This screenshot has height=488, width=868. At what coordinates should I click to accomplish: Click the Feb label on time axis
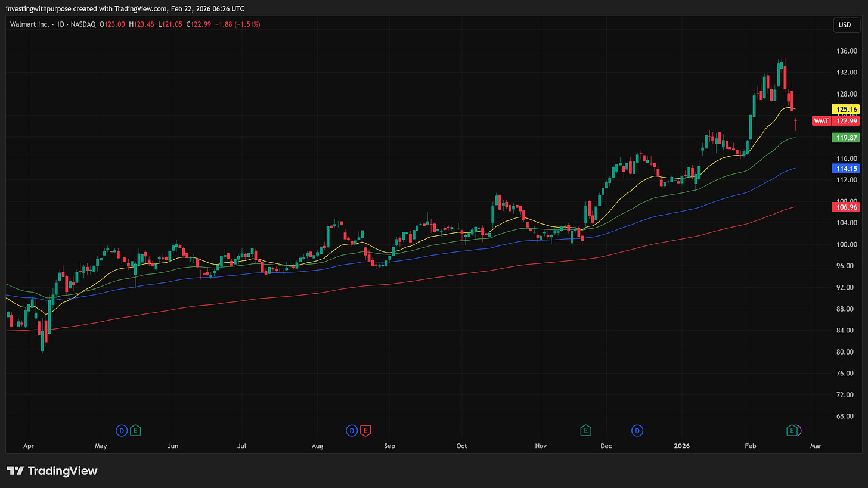(x=750, y=446)
